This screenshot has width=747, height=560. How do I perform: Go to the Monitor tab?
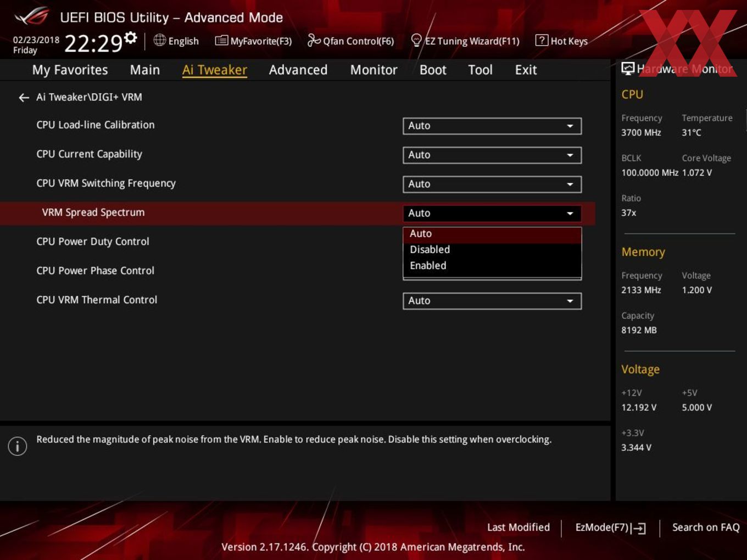pos(374,70)
